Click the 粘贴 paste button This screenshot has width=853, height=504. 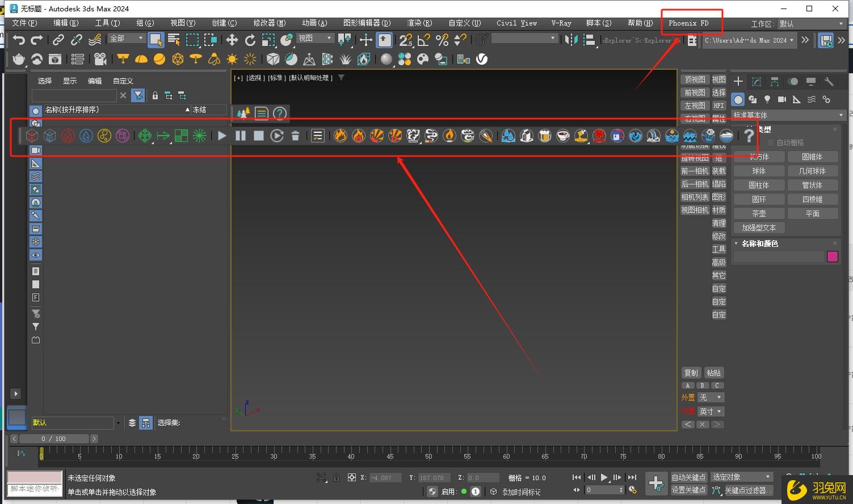pyautogui.click(x=713, y=373)
